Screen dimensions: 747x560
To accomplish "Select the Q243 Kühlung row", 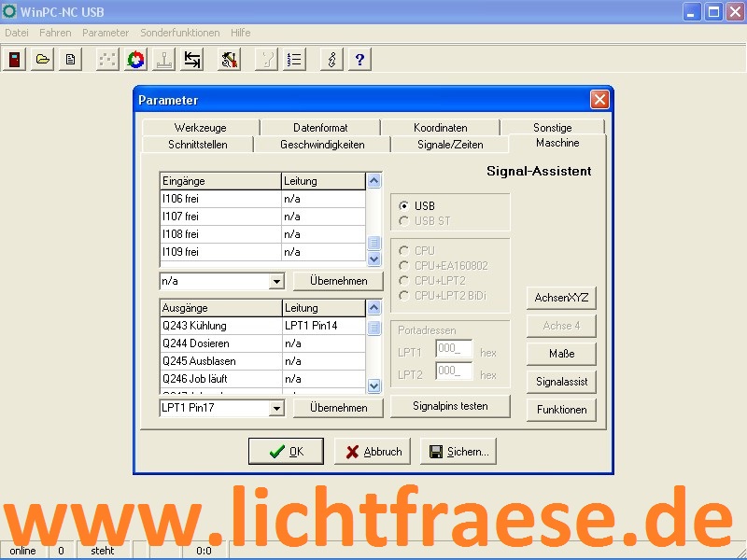I will (220, 326).
